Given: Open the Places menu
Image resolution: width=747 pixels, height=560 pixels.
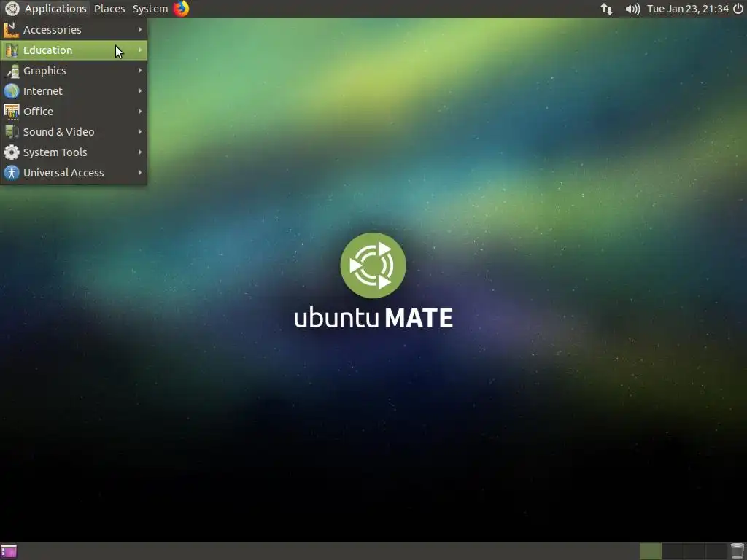Looking at the screenshot, I should click(109, 9).
